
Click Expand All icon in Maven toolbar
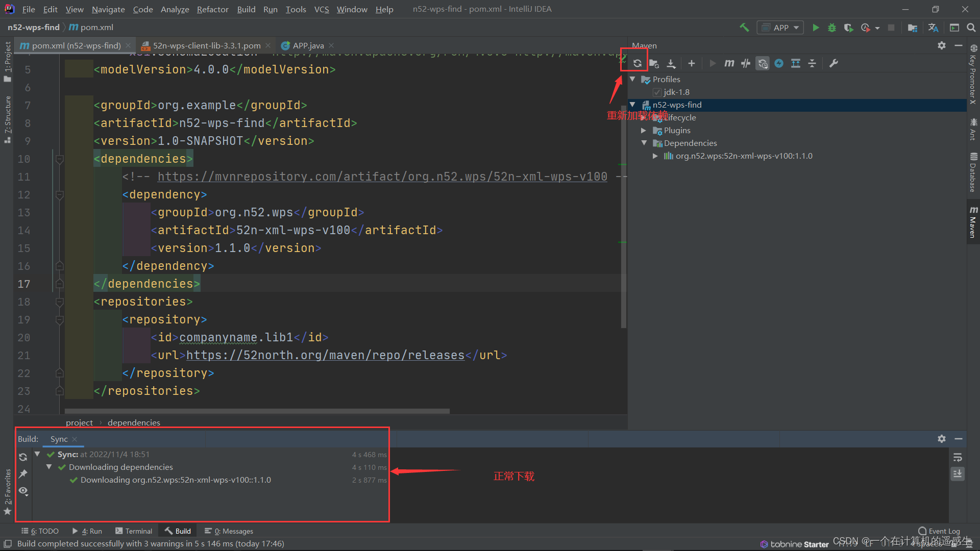[x=796, y=63]
